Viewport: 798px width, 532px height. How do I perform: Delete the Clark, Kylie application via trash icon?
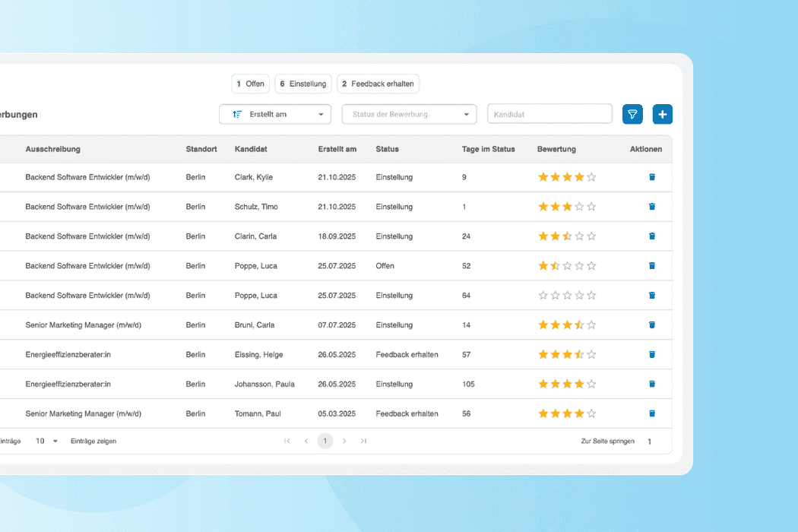click(651, 176)
